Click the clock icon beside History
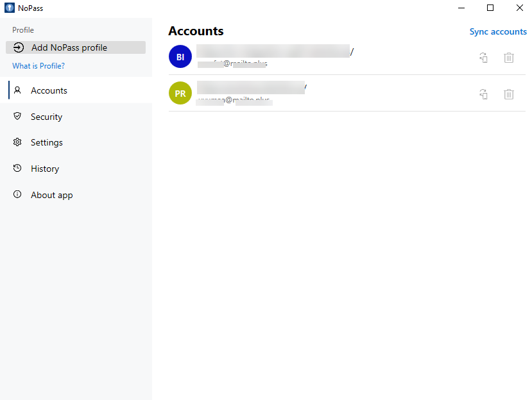Image resolution: width=532 pixels, height=400 pixels. click(x=17, y=169)
